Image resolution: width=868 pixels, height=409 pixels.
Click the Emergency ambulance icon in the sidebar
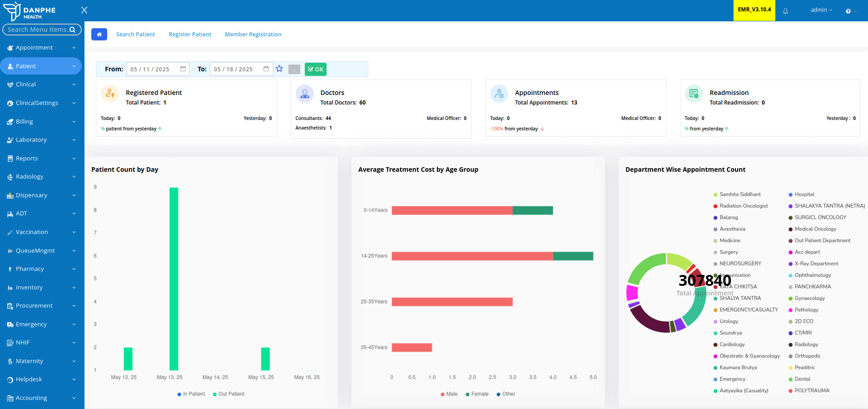point(10,324)
